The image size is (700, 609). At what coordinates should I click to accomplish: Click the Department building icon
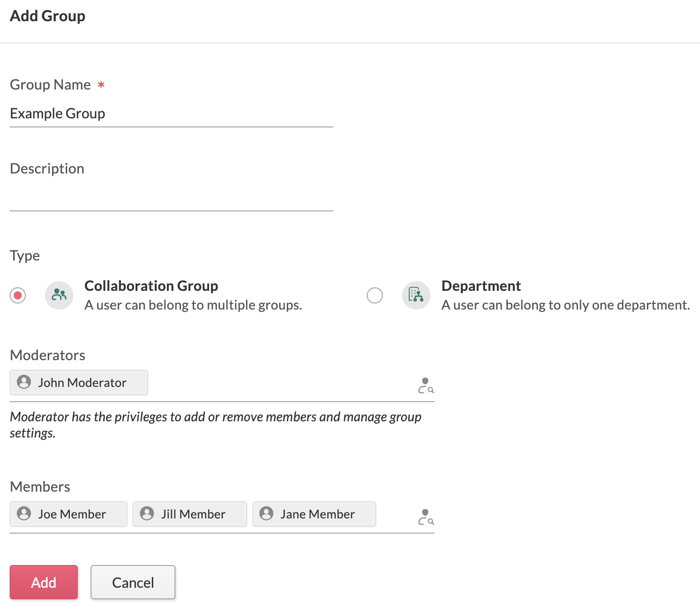416,295
